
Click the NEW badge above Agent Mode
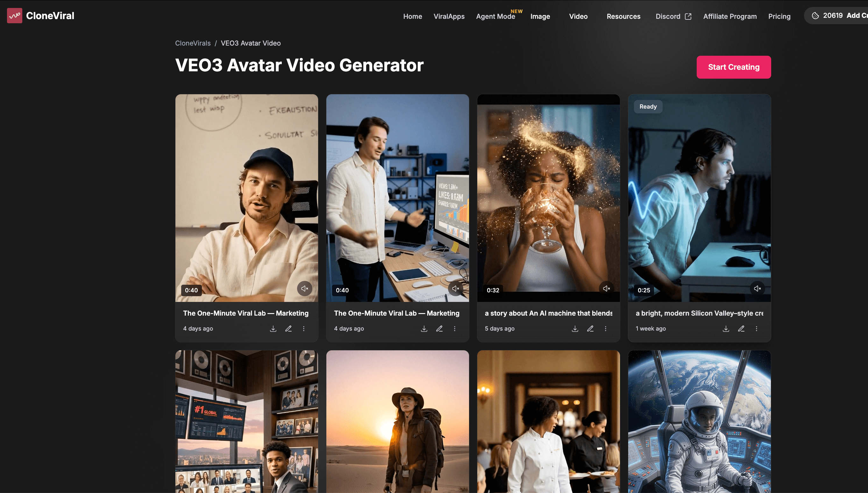click(x=516, y=11)
